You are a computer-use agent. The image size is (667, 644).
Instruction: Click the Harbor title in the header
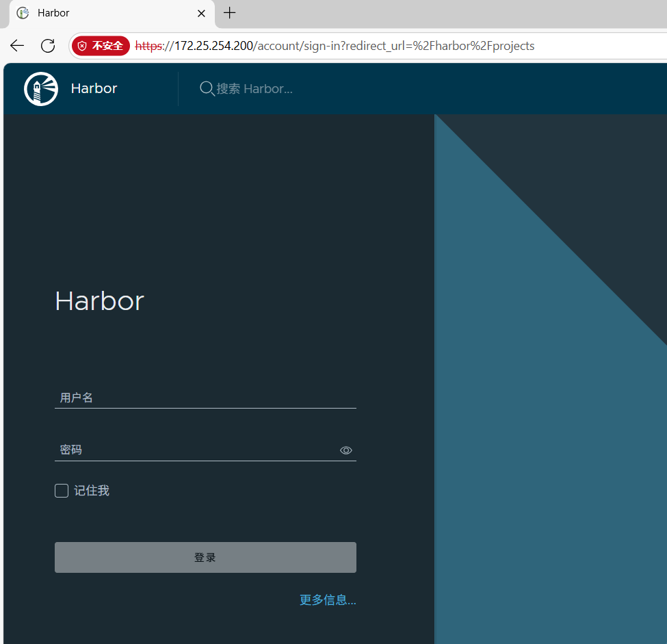click(94, 88)
